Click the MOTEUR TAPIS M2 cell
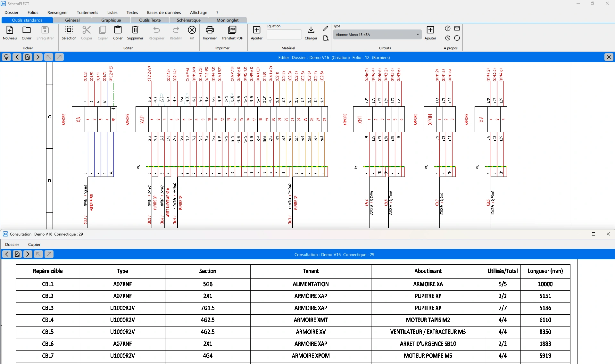This screenshot has width=615, height=364. coord(428,320)
